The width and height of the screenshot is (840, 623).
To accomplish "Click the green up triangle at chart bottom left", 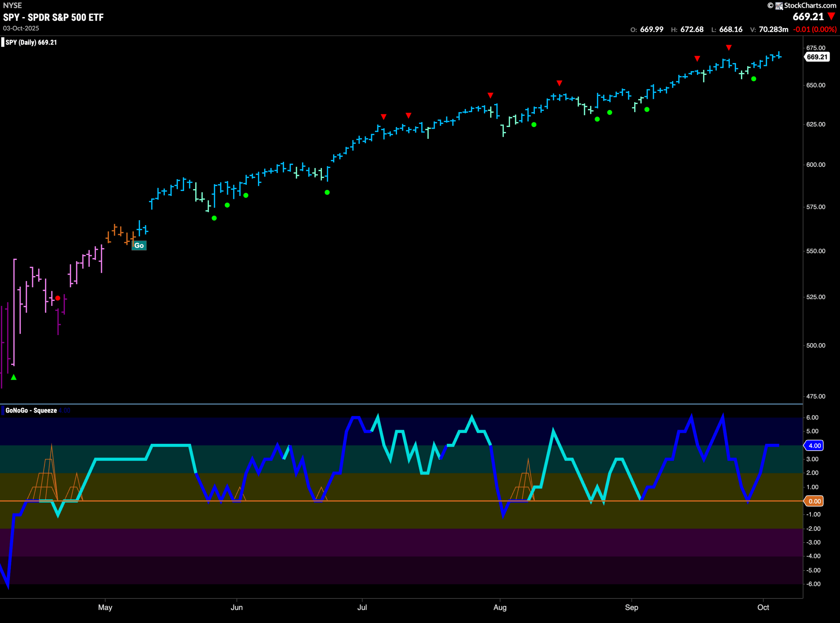I will point(13,377).
